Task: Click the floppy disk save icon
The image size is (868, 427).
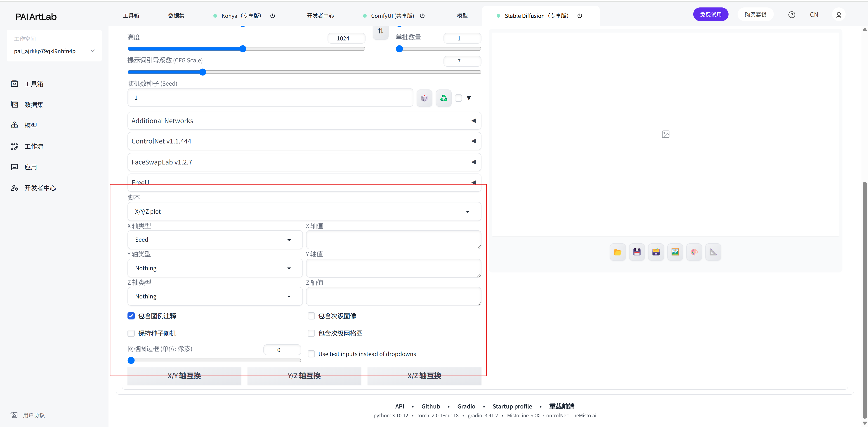Action: pyautogui.click(x=637, y=252)
